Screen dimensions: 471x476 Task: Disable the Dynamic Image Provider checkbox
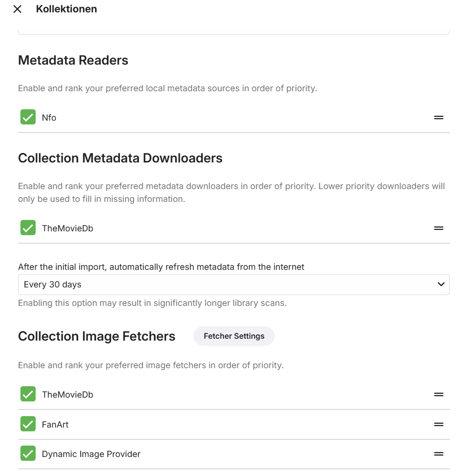[28, 454]
